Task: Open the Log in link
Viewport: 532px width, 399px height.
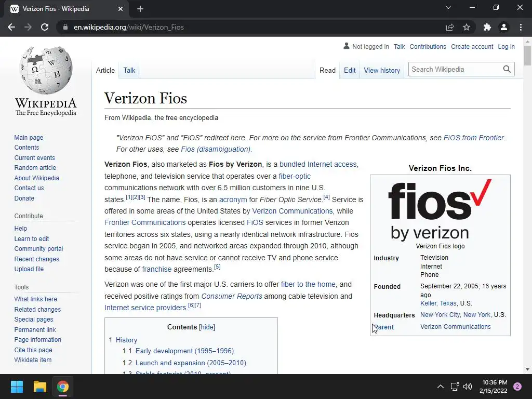Action: point(506,46)
